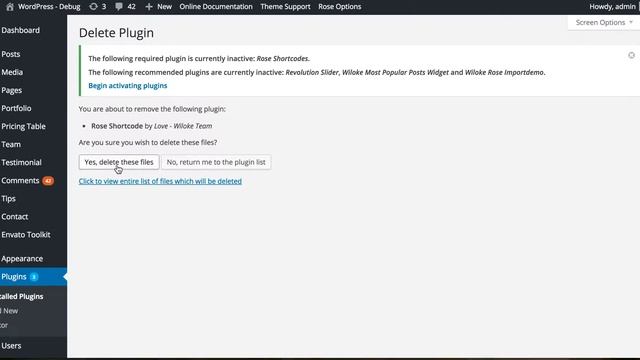Click Begin activating plugins link
640x360 pixels.
[x=128, y=86]
